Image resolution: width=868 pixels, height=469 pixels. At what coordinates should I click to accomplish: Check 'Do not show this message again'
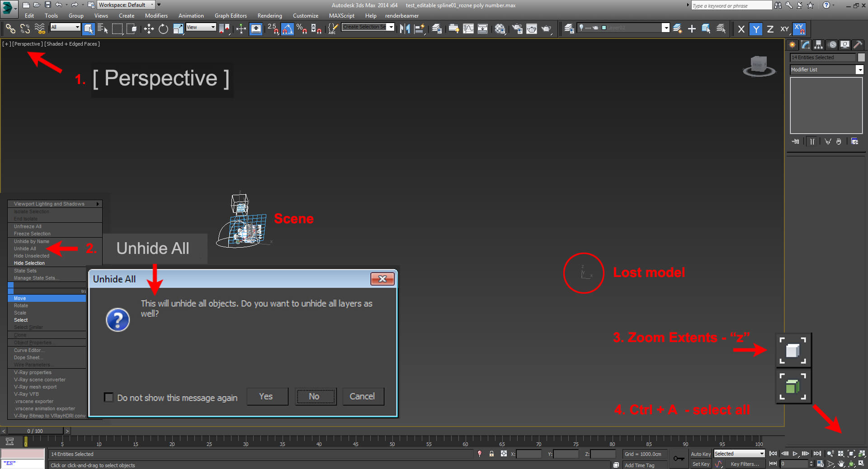pyautogui.click(x=108, y=397)
